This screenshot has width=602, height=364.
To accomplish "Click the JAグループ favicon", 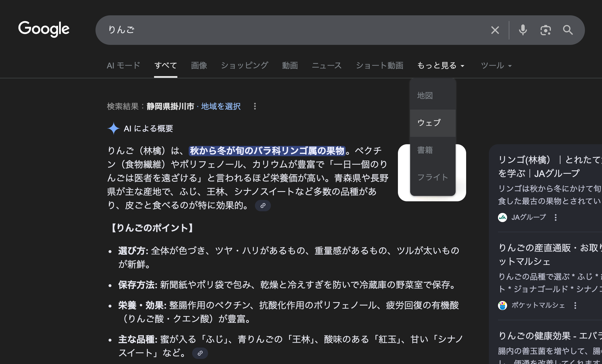I will [x=503, y=217].
